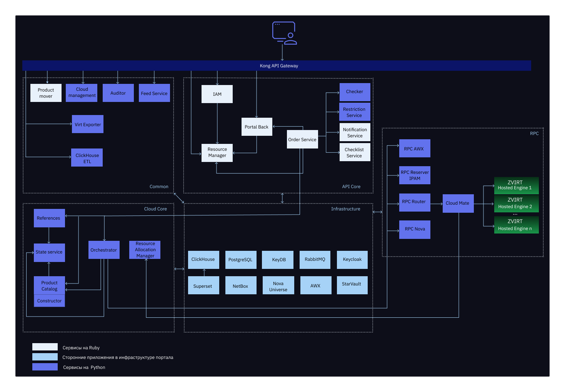Click the Superset block
This screenshot has width=565, height=392.
click(203, 285)
